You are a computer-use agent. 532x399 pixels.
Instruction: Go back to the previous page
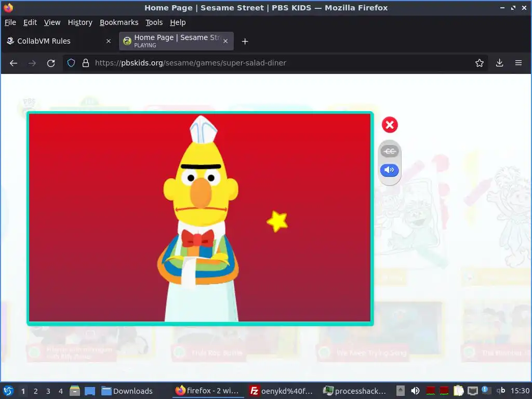point(13,63)
